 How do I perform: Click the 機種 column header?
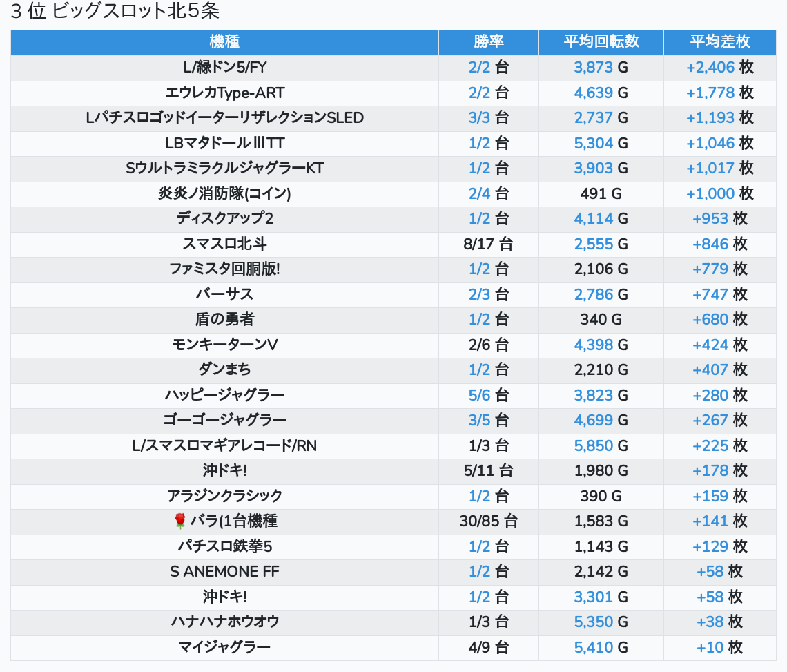coord(224,41)
